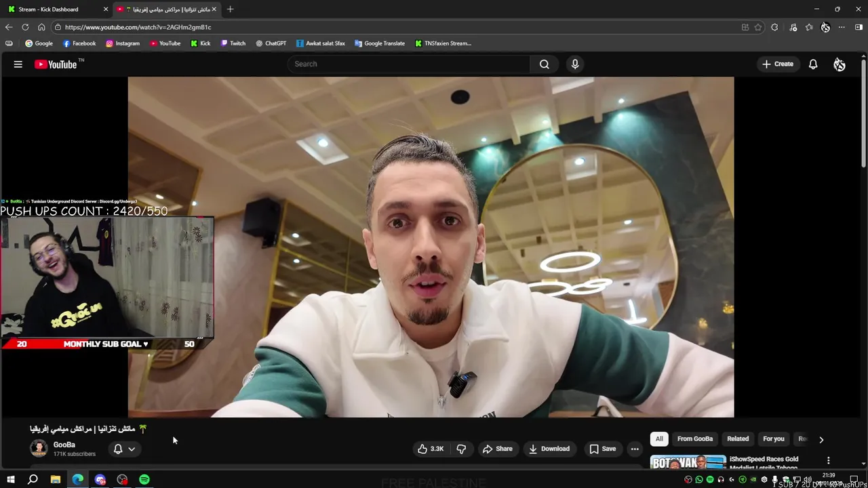Open Spotify from the taskbar
868x488 pixels.
[x=144, y=480]
